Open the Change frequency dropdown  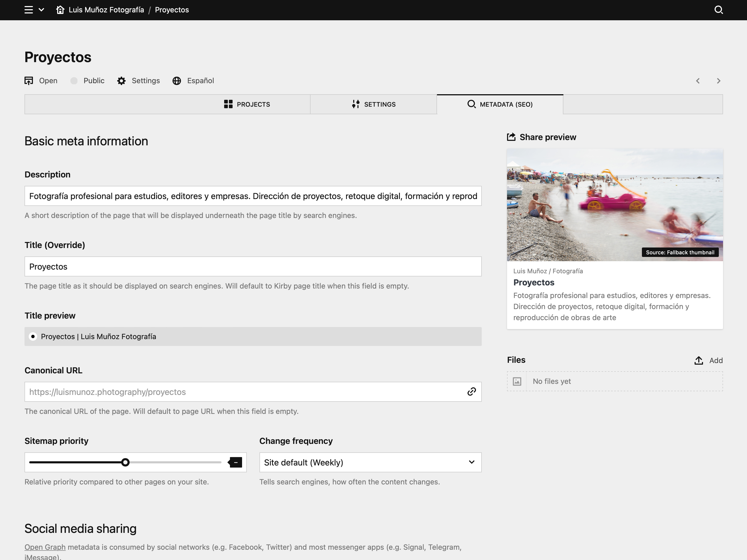tap(370, 462)
